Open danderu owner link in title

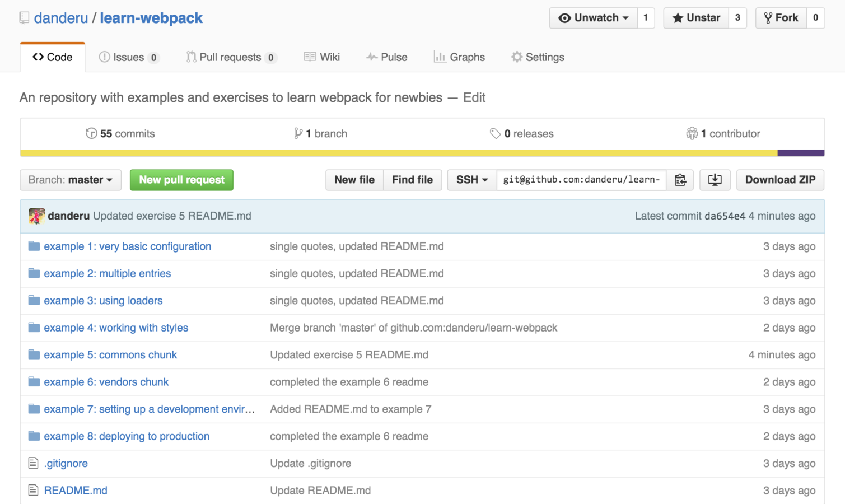point(61,18)
